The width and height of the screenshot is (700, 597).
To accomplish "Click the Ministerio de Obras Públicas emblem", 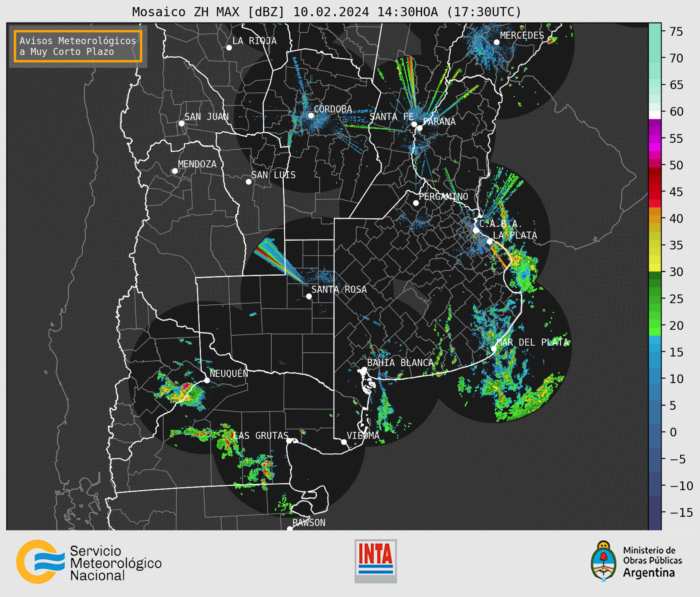I will (x=604, y=561).
